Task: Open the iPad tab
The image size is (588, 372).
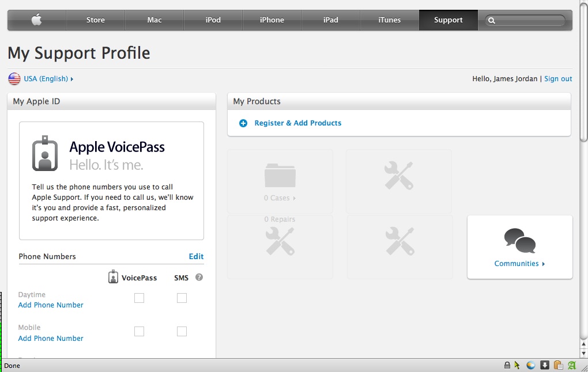Action: tap(331, 20)
